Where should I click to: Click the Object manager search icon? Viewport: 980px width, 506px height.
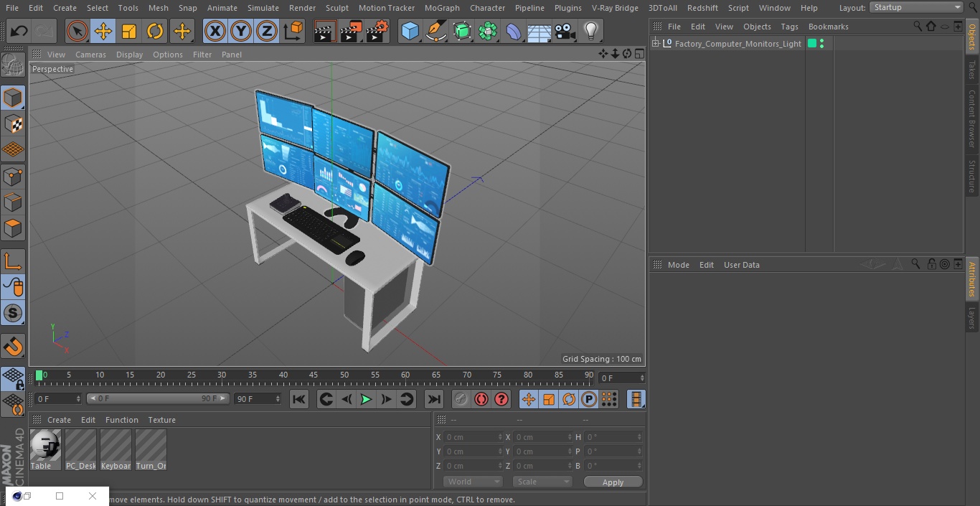pos(917,26)
